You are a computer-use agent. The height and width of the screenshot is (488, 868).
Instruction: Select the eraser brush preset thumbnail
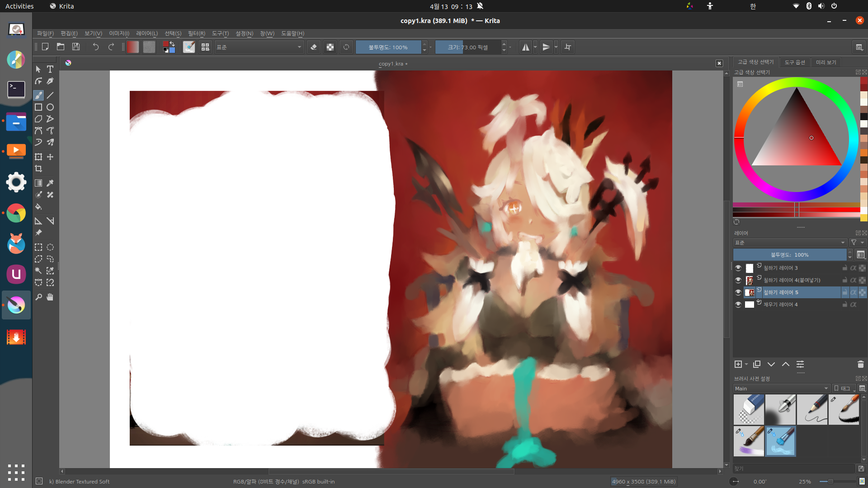coord(749,409)
